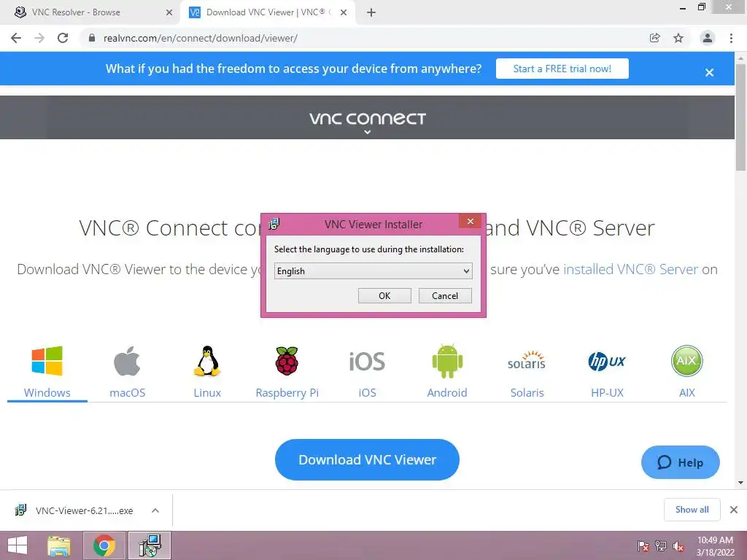Click the AIX platform label
747x560 pixels.
click(686, 392)
